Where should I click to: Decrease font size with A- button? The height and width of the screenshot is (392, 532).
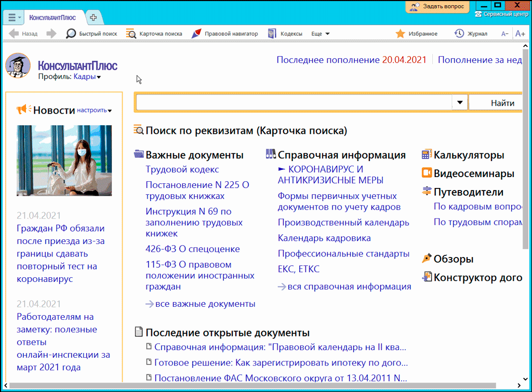[x=504, y=34]
